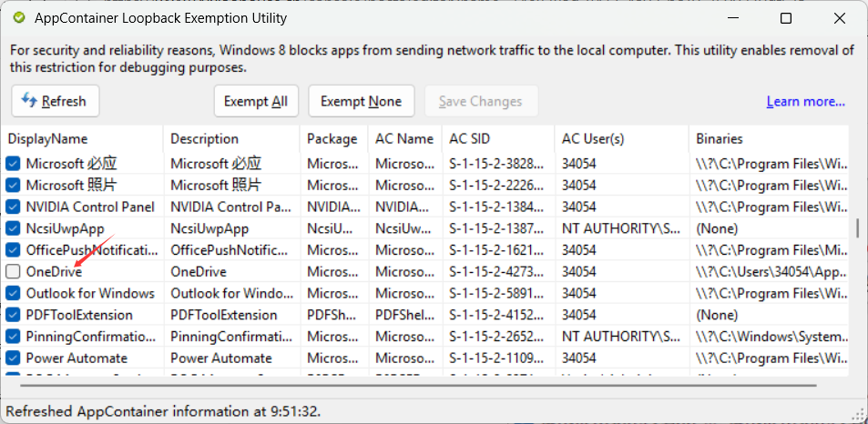Maximize the utility window
Screen dimensions: 868x424
[x=786, y=18]
